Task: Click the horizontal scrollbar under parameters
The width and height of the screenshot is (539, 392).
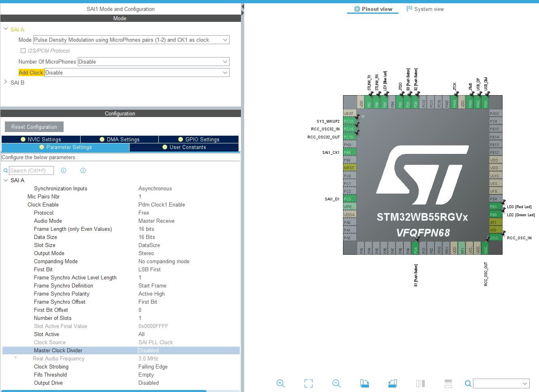Action: [103, 391]
